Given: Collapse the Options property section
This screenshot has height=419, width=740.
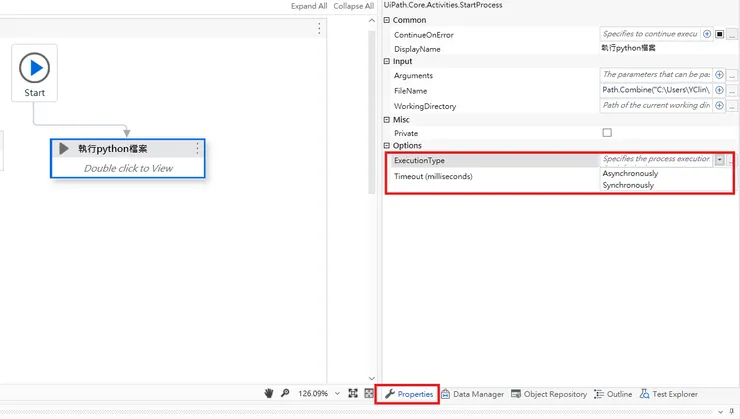Looking at the screenshot, I should click(x=387, y=145).
